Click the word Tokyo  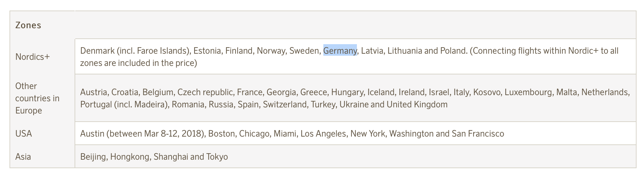click(x=217, y=157)
